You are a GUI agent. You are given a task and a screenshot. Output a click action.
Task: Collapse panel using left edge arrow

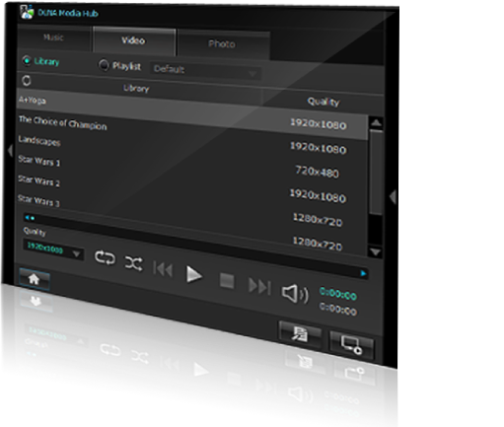coord(10,151)
